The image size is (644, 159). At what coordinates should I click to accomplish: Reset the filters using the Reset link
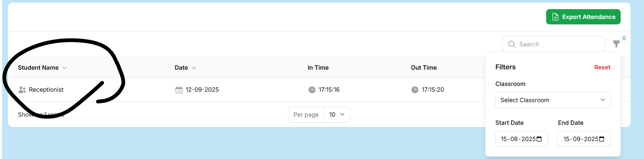coord(602,67)
